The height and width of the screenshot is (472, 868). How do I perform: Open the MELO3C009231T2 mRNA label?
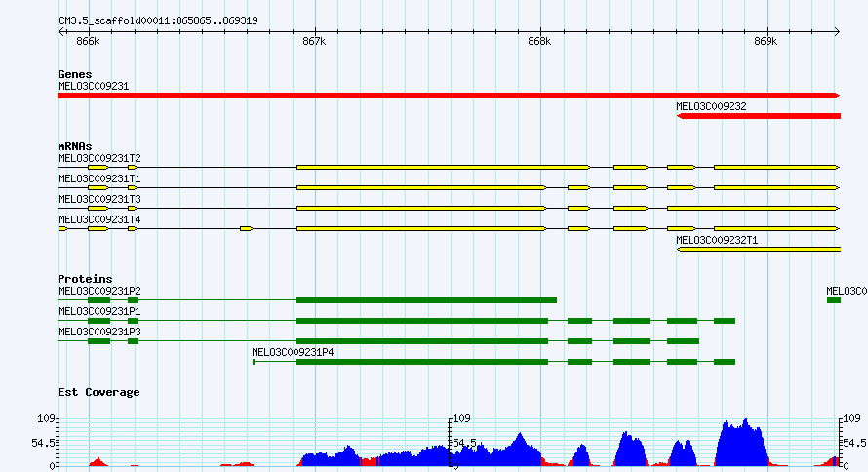[x=99, y=158]
